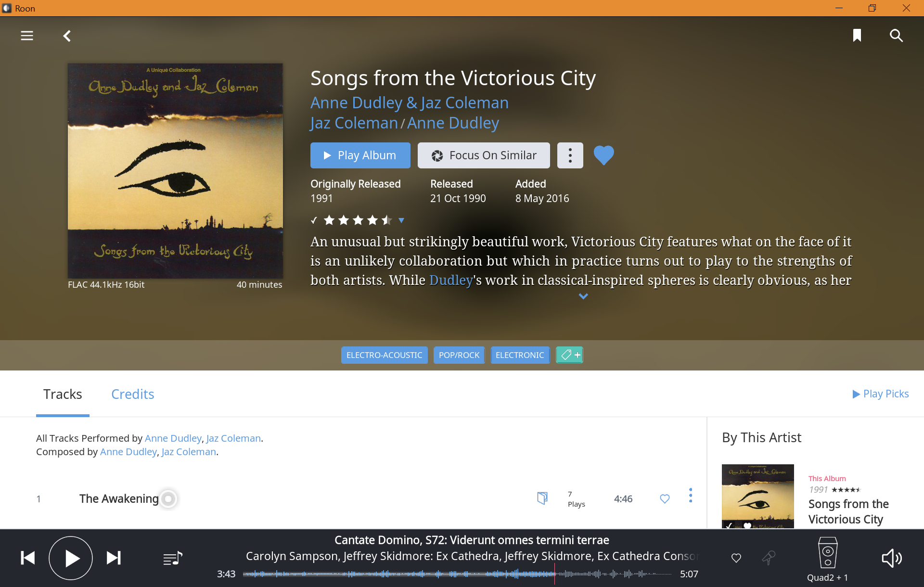
Task: Open the star rating dropdown arrow
Action: 401,220
